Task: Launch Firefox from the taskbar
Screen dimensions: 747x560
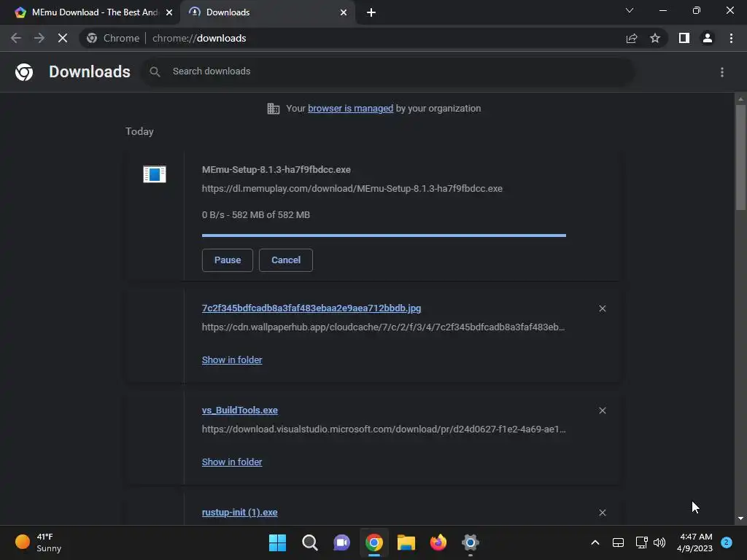Action: (438, 542)
